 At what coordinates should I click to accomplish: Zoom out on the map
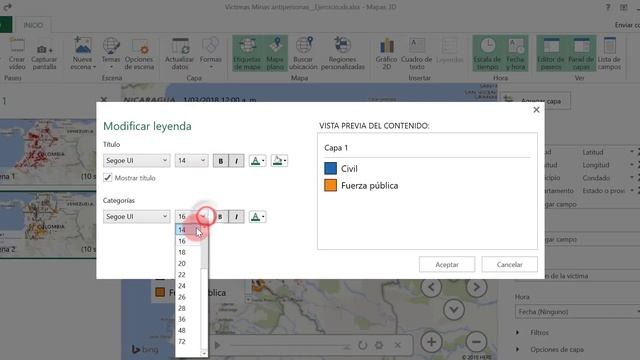[x=476, y=342]
